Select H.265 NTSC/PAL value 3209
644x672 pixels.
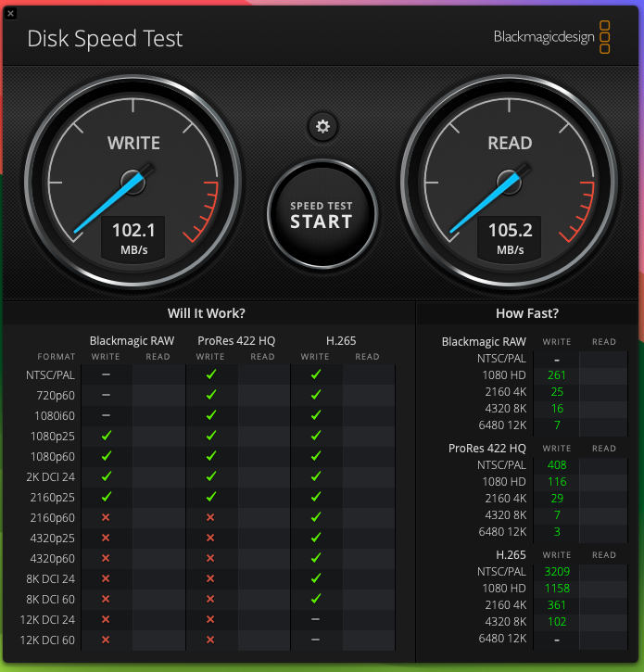[557, 572]
